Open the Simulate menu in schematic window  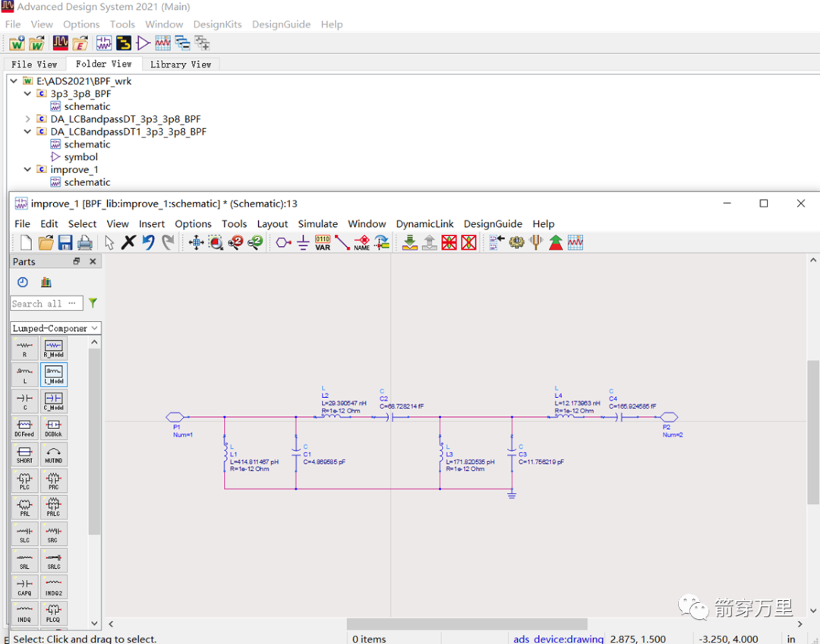pyautogui.click(x=318, y=224)
